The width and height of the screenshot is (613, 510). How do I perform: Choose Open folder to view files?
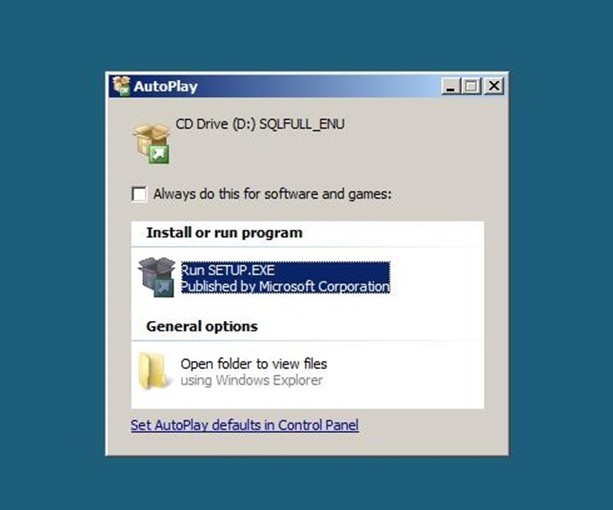[x=254, y=363]
